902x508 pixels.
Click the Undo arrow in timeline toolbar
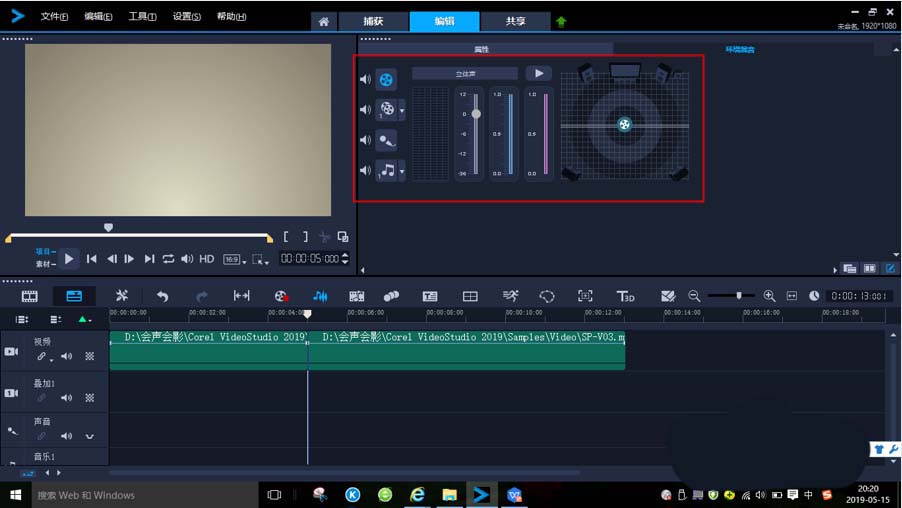[x=162, y=296]
